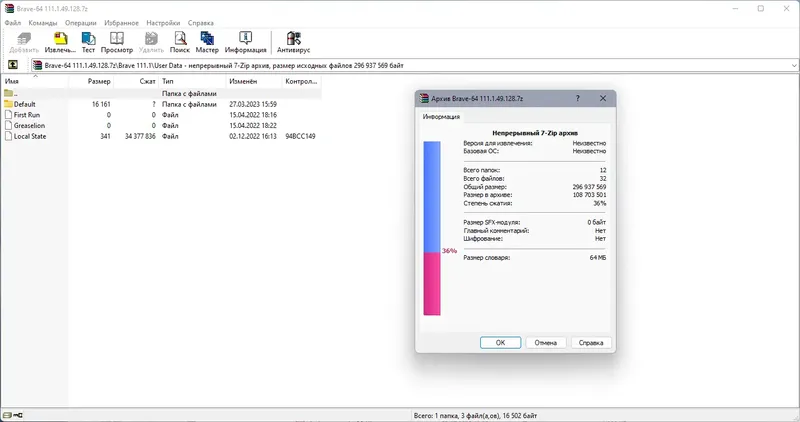The width and height of the screenshot is (800, 422).
Task: Click the Default folder icon
Action: [x=8, y=104]
